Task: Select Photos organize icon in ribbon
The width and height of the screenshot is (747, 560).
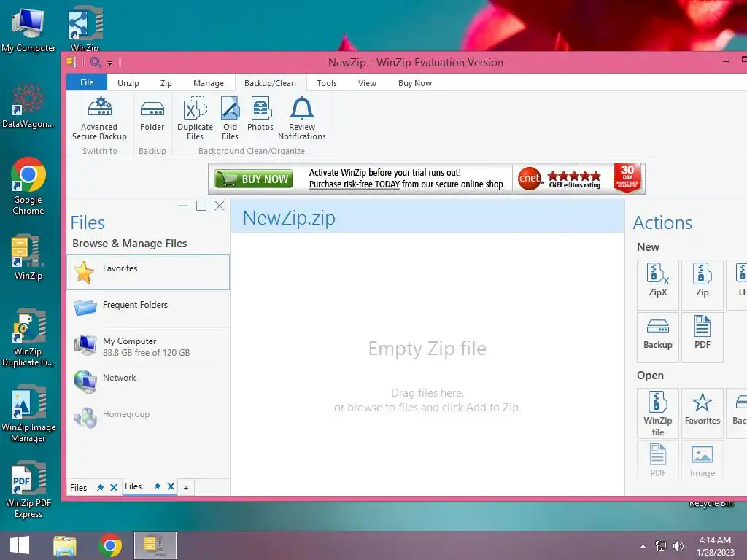Action: point(260,114)
